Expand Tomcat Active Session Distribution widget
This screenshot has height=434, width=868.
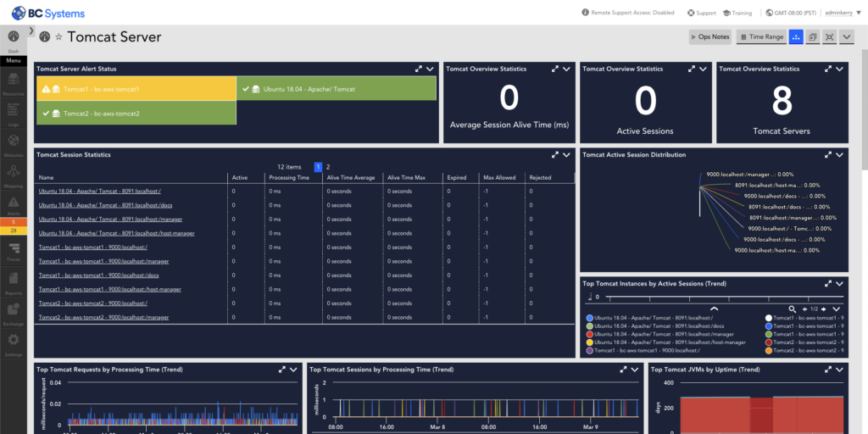pyautogui.click(x=828, y=155)
